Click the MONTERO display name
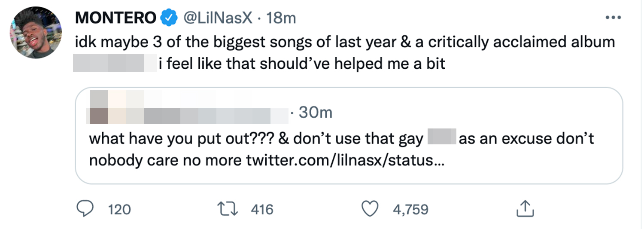 pos(115,18)
